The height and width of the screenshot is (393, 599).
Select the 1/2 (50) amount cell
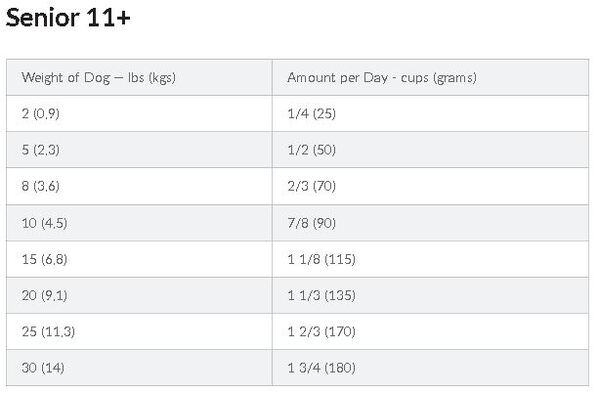coord(431,150)
